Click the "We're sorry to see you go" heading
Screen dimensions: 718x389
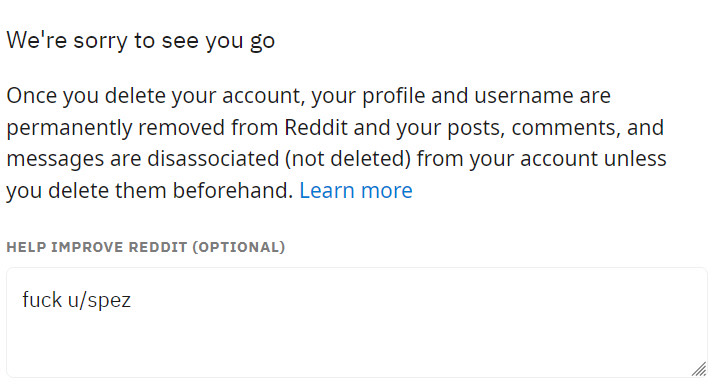pos(141,40)
